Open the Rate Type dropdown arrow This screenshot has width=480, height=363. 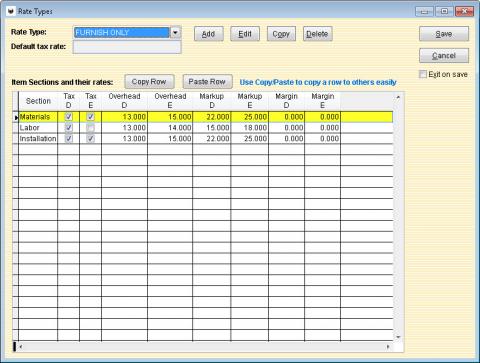(175, 32)
